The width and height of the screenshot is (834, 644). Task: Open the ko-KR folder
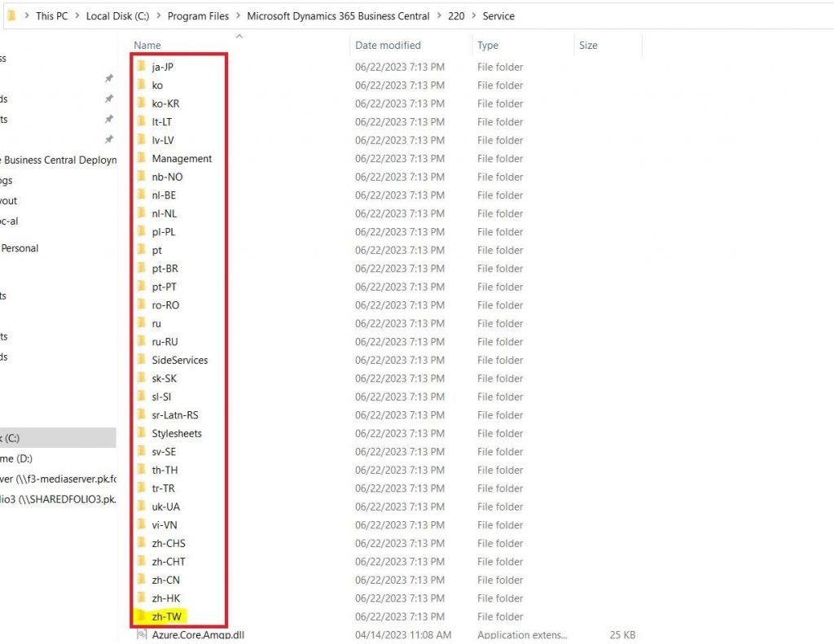pyautogui.click(x=168, y=103)
